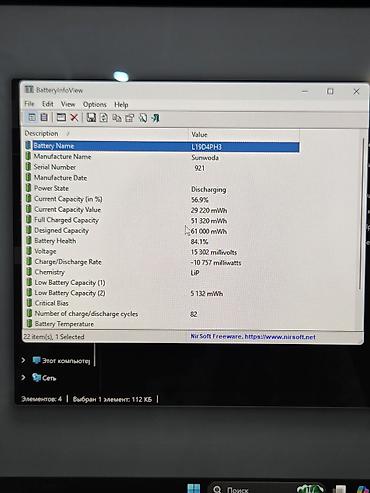Screen dimensions: 370x493
Task: Select the Battery Name row
Action: pos(162,146)
